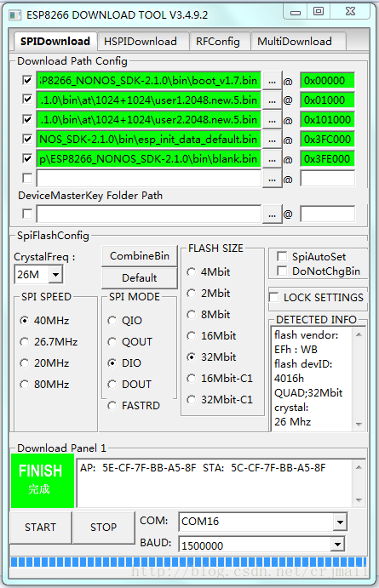
Task: Expand the BAUD rate dropdown showing 1500000
Action: (x=337, y=544)
